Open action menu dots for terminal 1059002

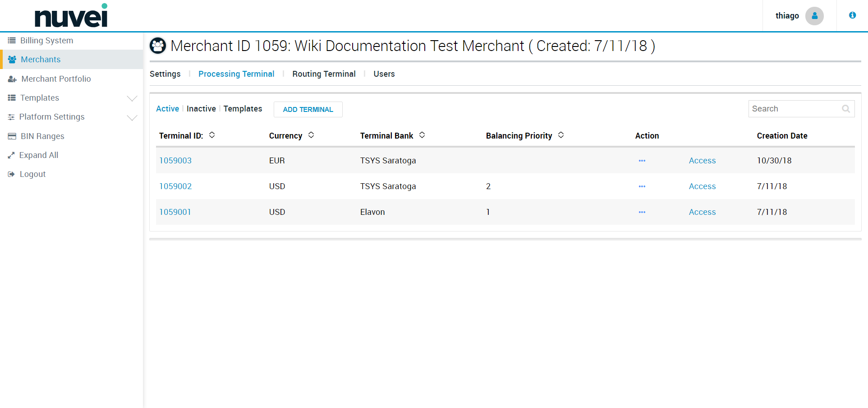(642, 186)
